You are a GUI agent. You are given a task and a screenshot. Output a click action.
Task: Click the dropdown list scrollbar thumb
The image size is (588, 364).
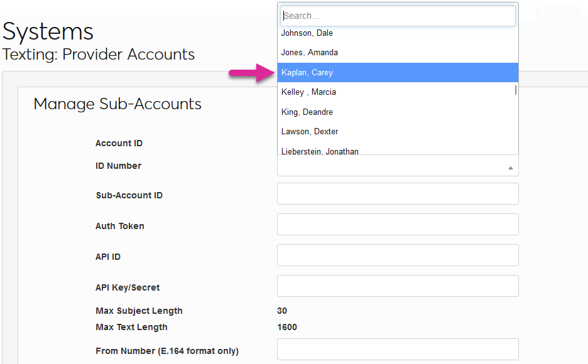pyautogui.click(x=516, y=90)
